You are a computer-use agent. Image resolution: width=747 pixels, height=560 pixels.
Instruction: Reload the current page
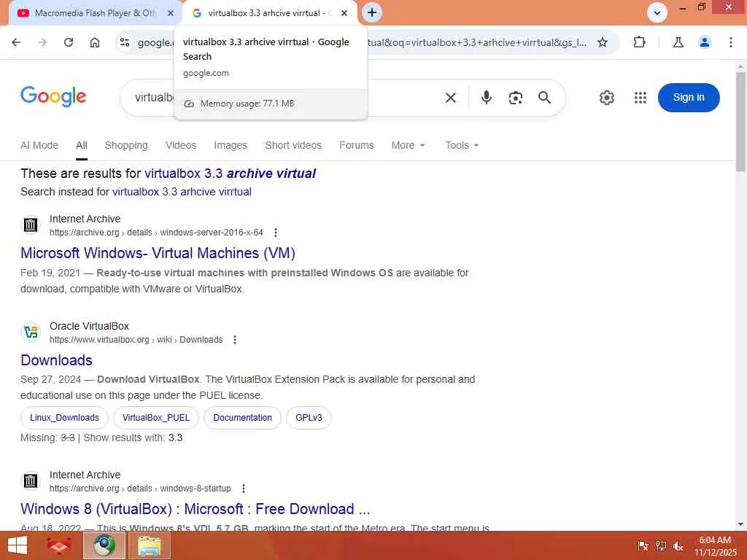tap(69, 42)
